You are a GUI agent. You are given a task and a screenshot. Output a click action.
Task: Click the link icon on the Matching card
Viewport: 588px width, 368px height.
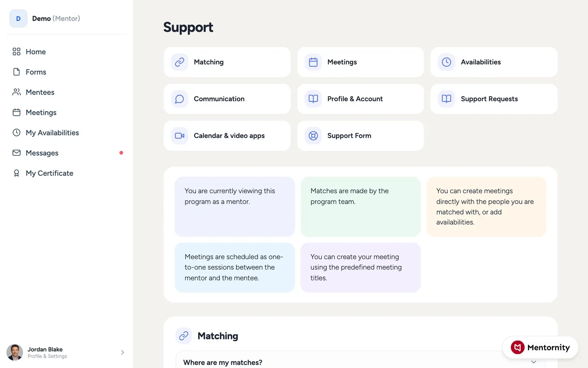[x=180, y=62]
